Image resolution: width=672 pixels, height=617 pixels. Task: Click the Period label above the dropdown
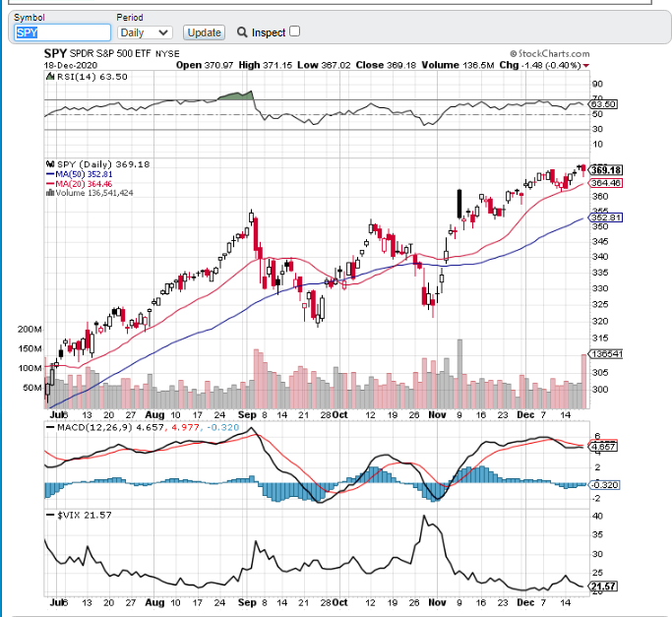pyautogui.click(x=130, y=18)
